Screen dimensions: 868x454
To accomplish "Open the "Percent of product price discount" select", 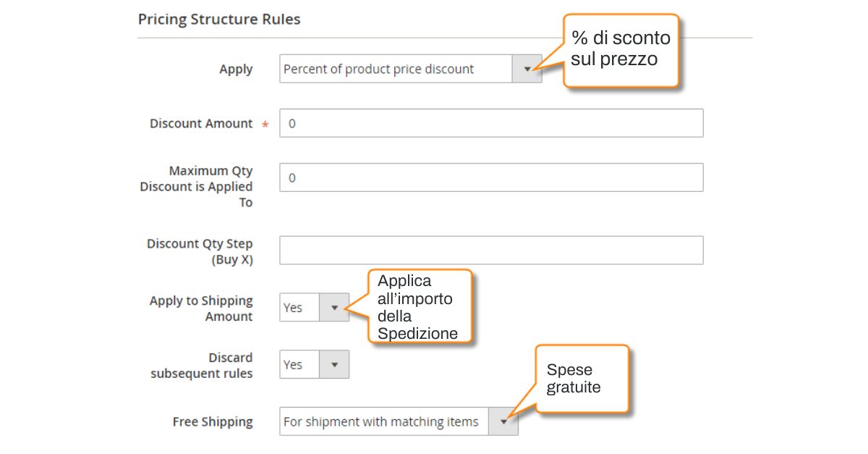I will [x=396, y=69].
